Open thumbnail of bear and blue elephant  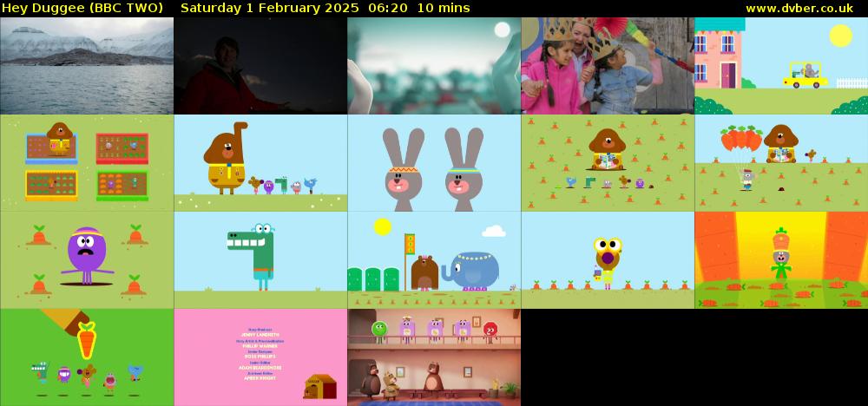tap(434, 260)
